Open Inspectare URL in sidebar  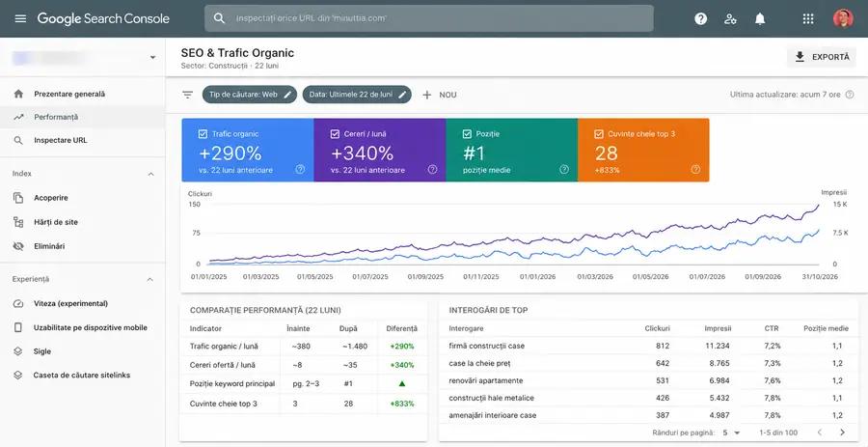click(x=83, y=141)
